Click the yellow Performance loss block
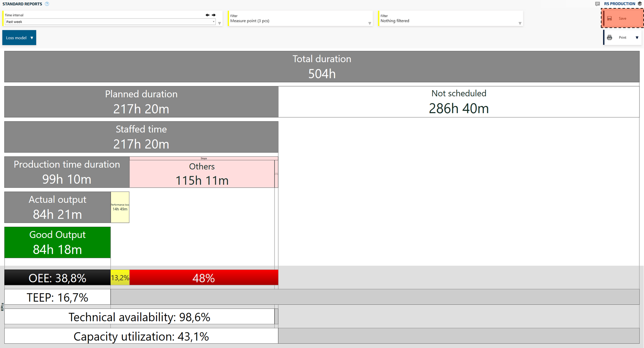644x348 pixels. (120, 207)
